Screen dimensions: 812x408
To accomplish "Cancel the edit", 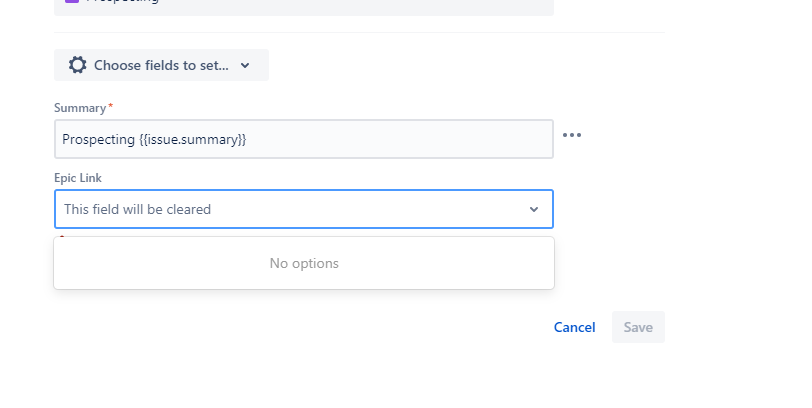I will (x=574, y=327).
